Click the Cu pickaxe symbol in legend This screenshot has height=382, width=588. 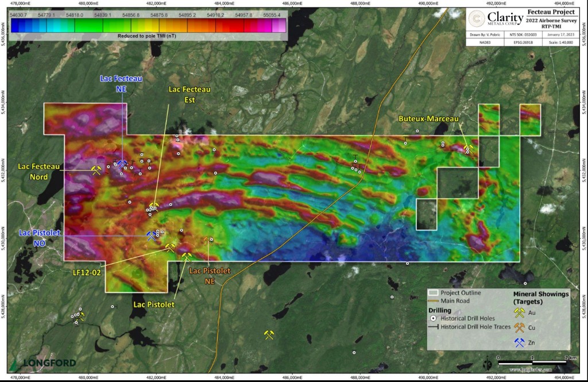click(x=520, y=327)
